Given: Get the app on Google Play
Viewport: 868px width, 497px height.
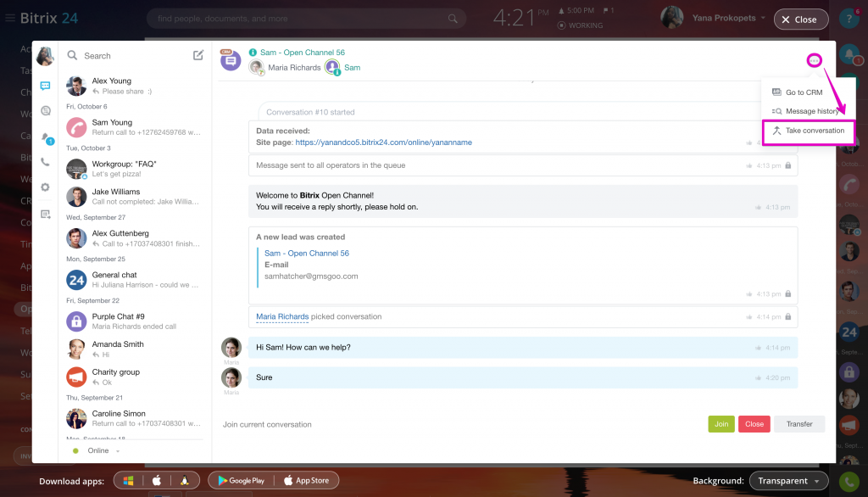Looking at the screenshot, I should point(241,480).
